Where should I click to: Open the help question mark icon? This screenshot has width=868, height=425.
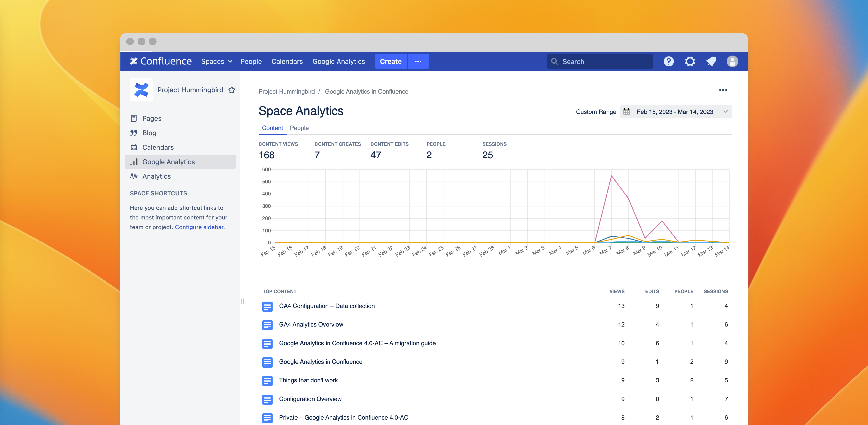(669, 61)
